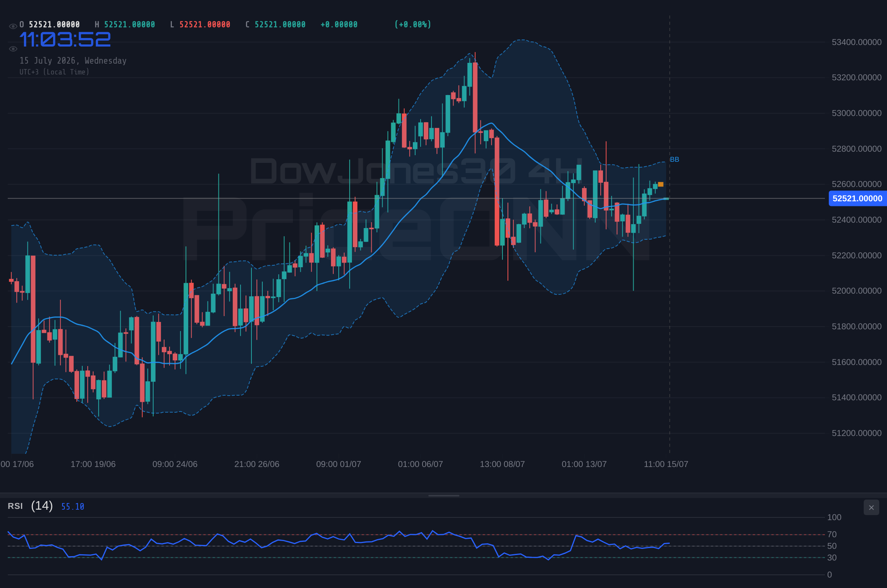This screenshot has width=887, height=588.
Task: Click the 21:00 26/06 time axis label
Action: click(x=256, y=464)
